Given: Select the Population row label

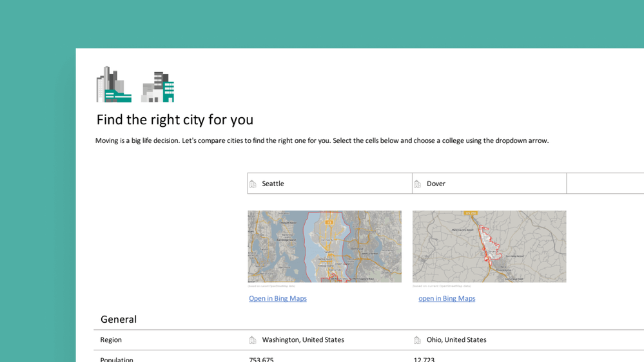Looking at the screenshot, I should [x=117, y=359].
